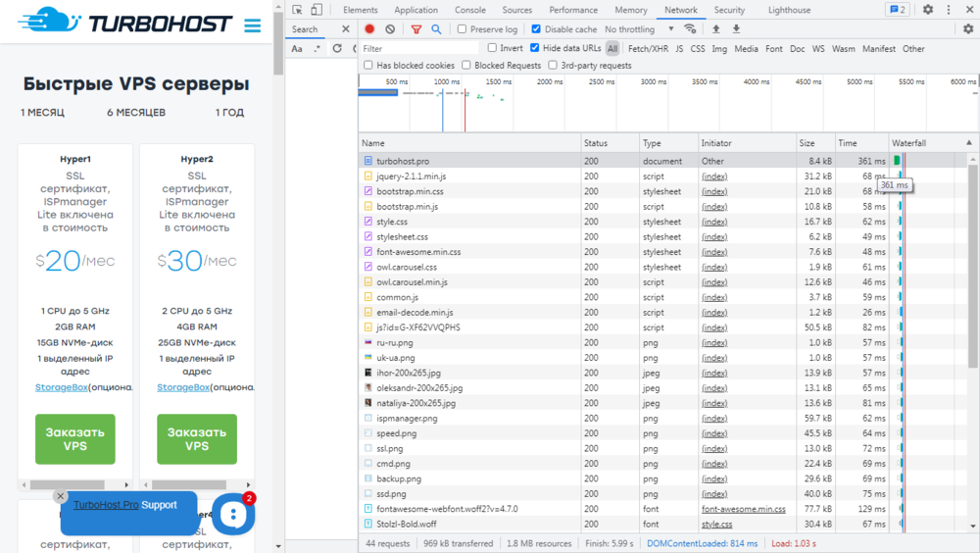Viewport: 980px width, 553px height.
Task: Click Заказать VPS button for Hyper1
Action: [x=74, y=438]
